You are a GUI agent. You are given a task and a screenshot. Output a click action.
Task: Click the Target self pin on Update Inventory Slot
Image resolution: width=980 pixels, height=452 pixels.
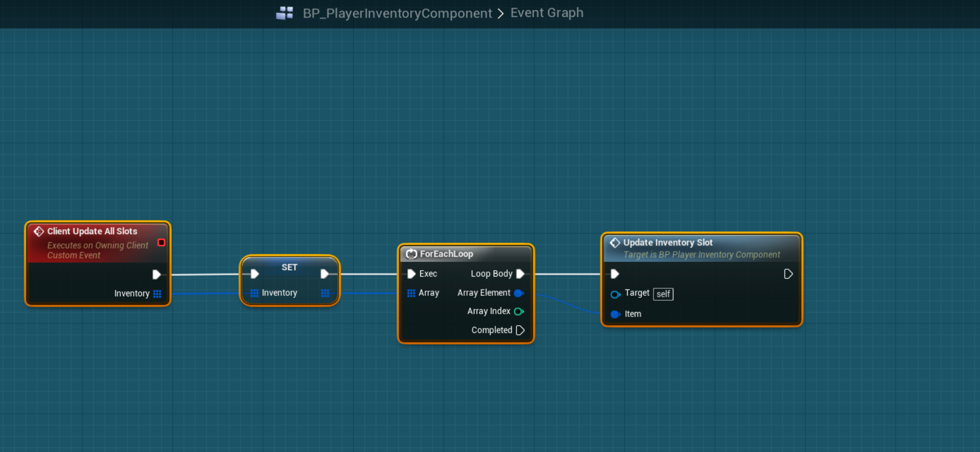coord(615,294)
